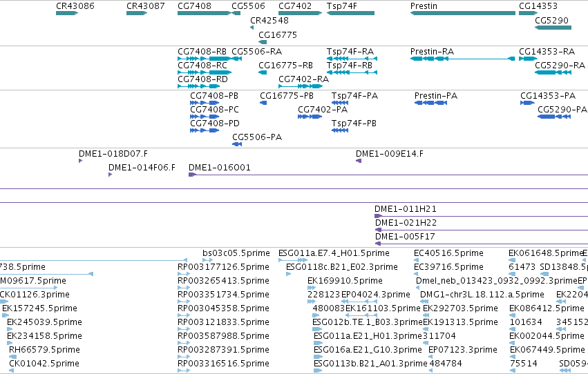The height and width of the screenshot is (374, 588).
Task: Click protein CG14353-PA
Action: tap(527, 103)
